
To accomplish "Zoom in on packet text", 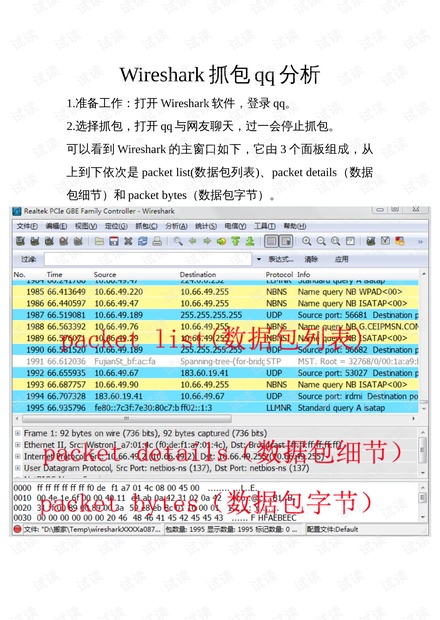I will click(306, 241).
